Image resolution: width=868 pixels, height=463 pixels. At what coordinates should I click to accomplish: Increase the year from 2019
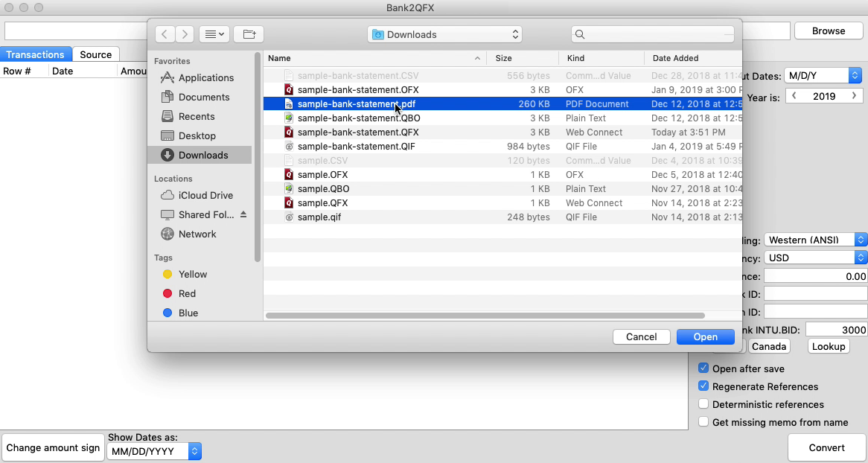point(854,96)
